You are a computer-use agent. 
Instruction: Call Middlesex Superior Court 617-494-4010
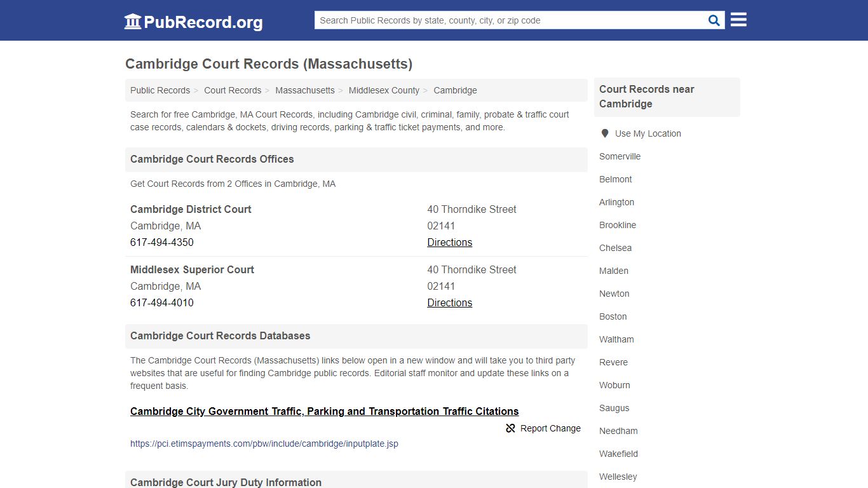pyautogui.click(x=162, y=302)
